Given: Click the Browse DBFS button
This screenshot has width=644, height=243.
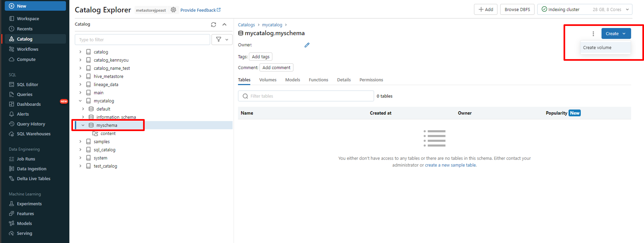Looking at the screenshot, I should (x=517, y=10).
